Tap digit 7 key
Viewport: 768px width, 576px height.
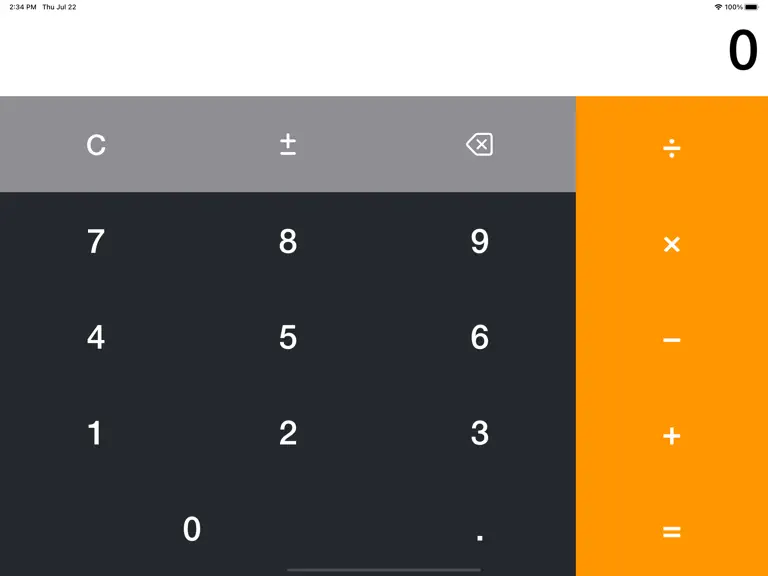click(96, 240)
